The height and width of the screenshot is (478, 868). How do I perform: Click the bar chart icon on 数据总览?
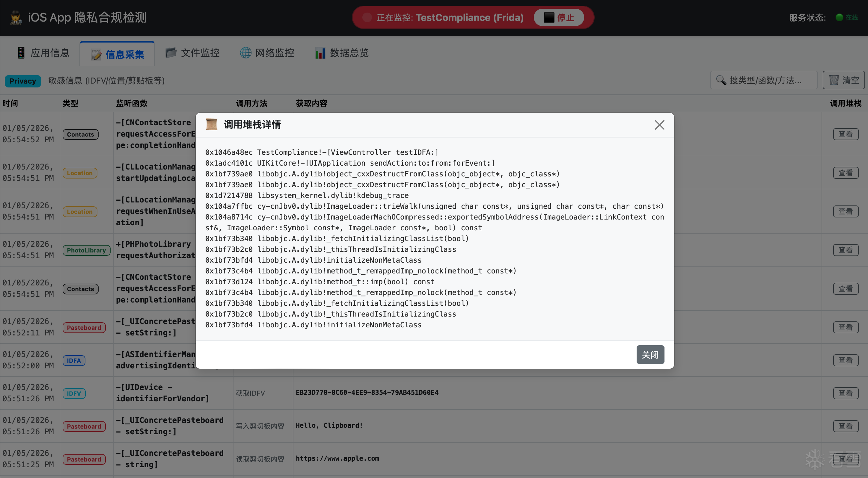point(320,53)
